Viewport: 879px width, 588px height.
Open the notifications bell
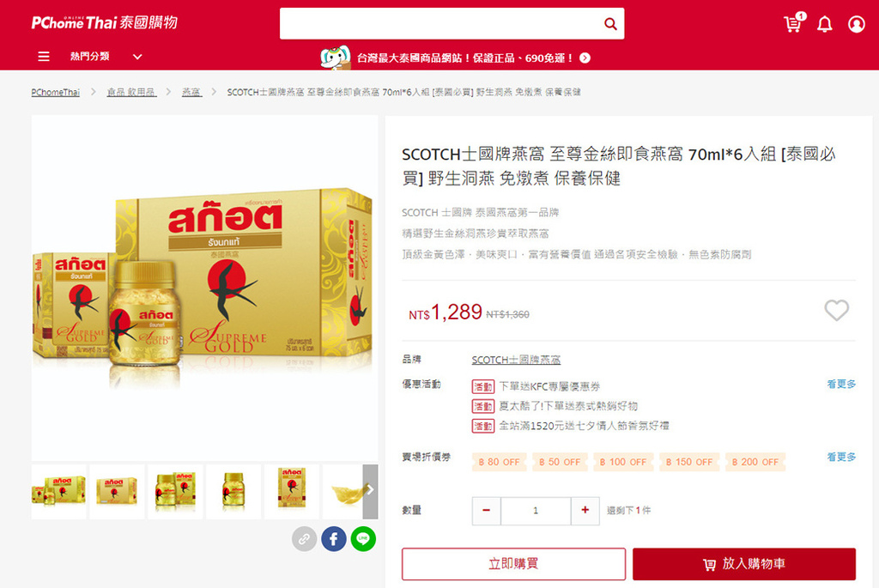click(825, 24)
